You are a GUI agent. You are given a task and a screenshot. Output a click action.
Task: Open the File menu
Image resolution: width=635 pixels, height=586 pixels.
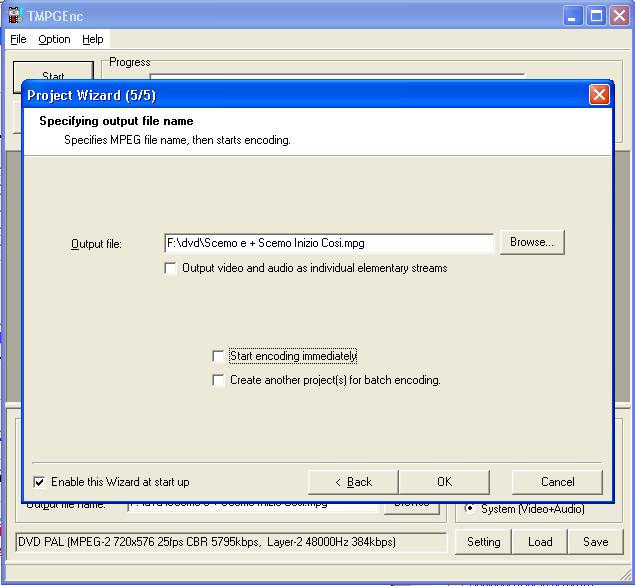[18, 39]
